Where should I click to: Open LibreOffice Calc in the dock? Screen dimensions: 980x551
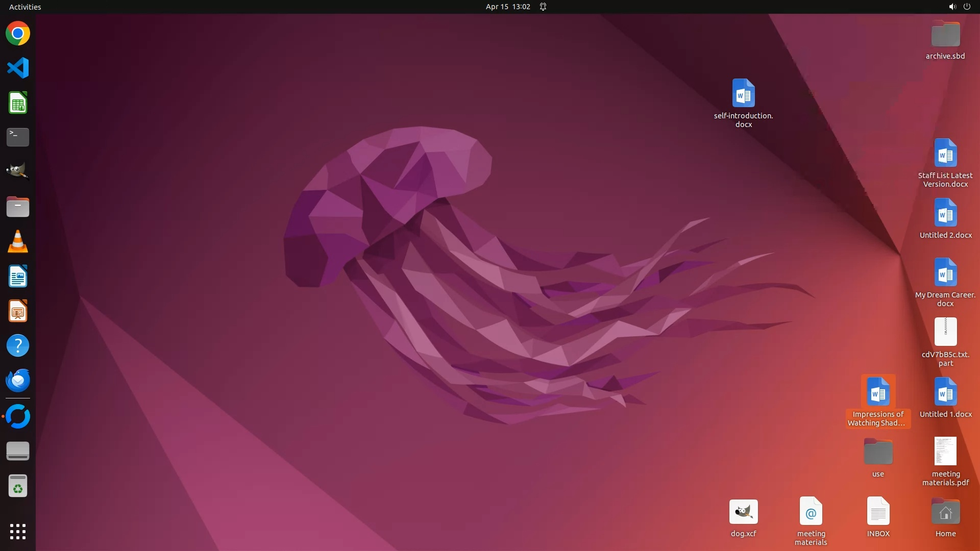pyautogui.click(x=18, y=103)
